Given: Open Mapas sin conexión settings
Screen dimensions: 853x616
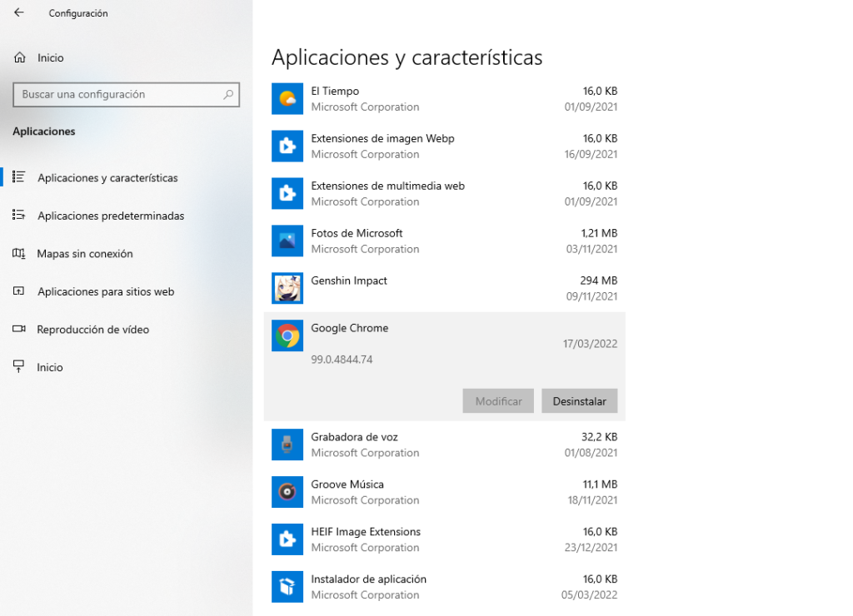Looking at the screenshot, I should (x=85, y=254).
